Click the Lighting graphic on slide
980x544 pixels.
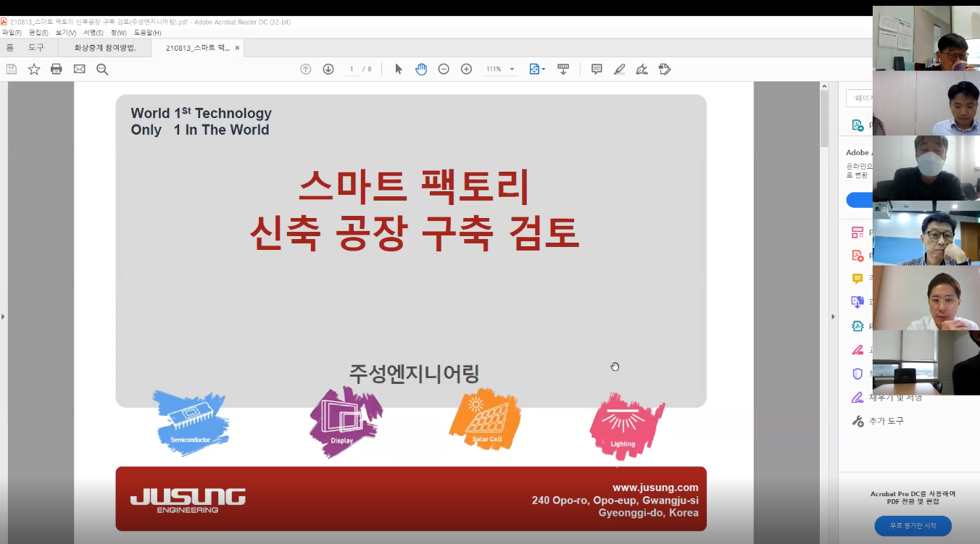(626, 427)
